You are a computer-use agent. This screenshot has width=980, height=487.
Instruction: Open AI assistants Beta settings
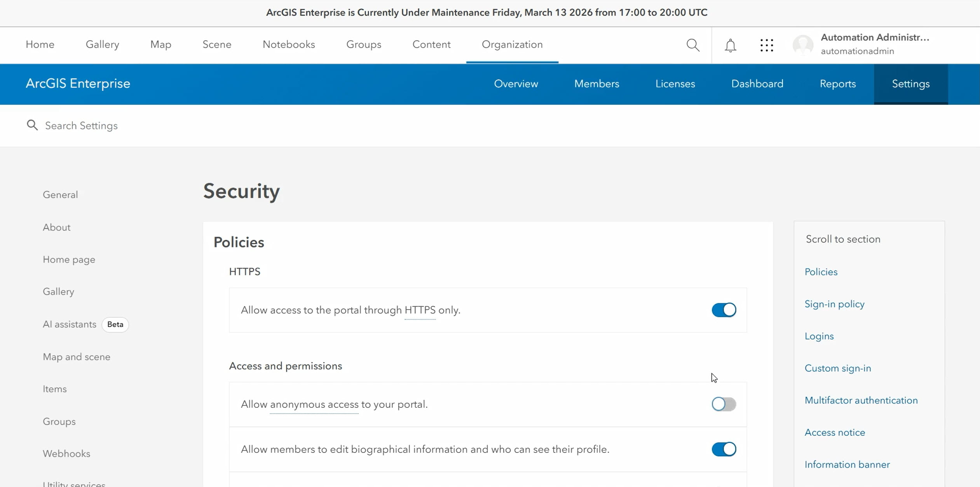(69, 324)
